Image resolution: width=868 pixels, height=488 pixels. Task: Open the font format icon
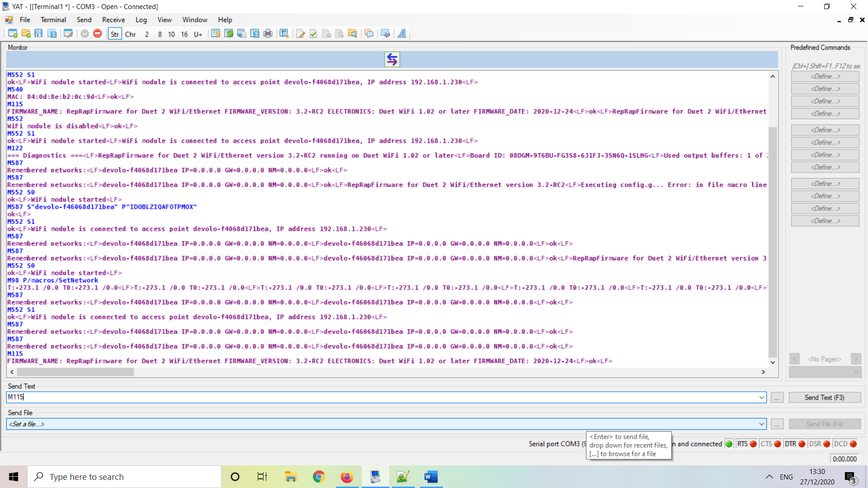401,34
